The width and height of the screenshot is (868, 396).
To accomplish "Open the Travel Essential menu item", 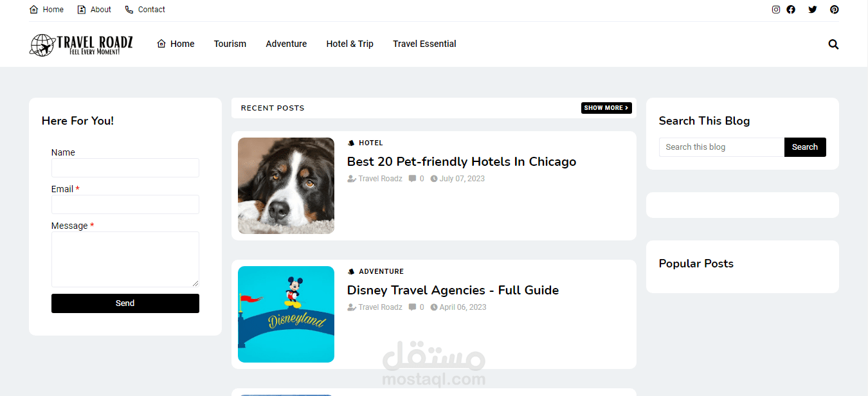I will point(424,44).
